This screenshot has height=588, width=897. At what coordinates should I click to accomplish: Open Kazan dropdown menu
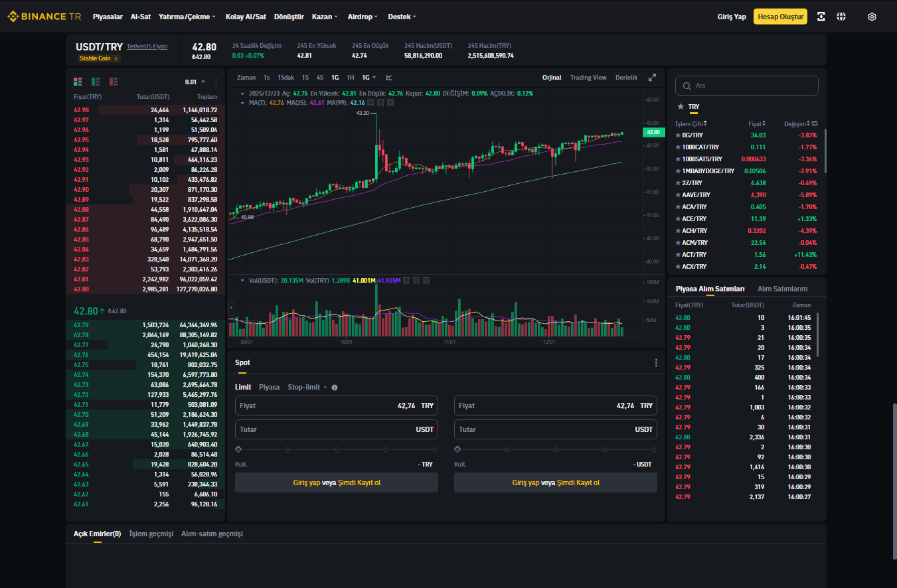coord(325,17)
